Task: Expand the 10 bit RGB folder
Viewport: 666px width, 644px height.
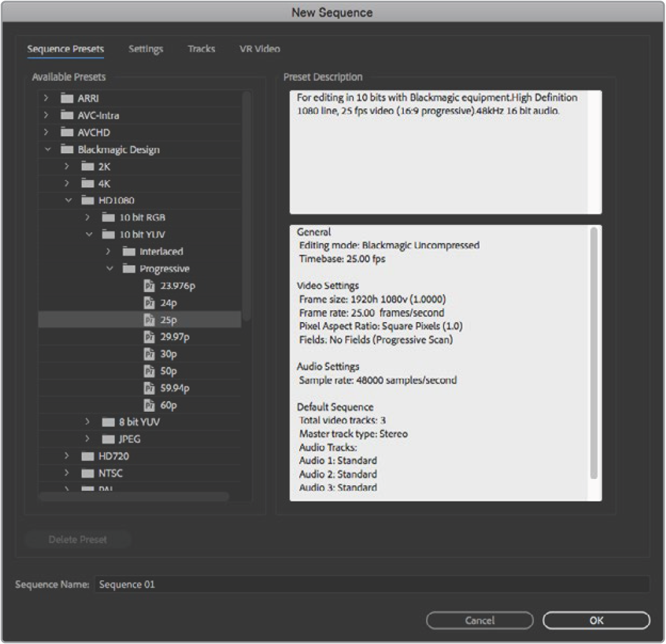Action: (88, 218)
